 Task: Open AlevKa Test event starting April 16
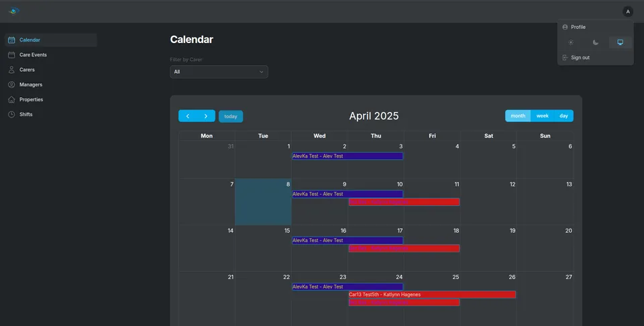347,240
